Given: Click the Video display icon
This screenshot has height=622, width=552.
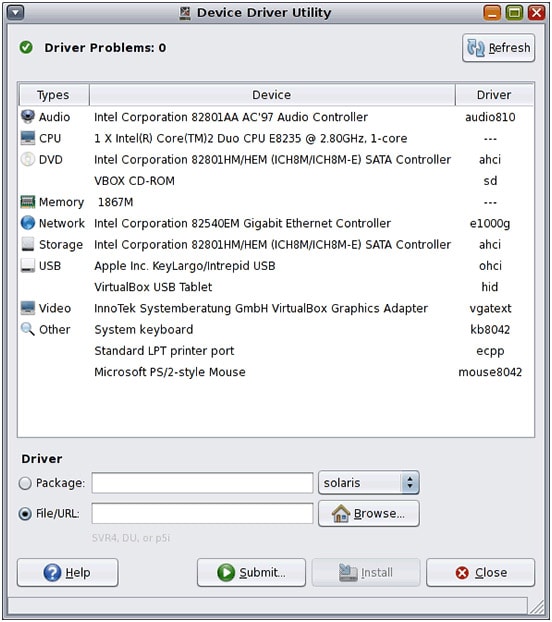Looking at the screenshot, I should [28, 308].
